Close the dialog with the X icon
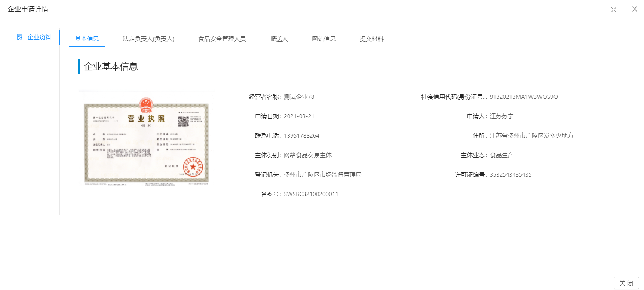The width and height of the screenshot is (644, 290). pos(634,9)
